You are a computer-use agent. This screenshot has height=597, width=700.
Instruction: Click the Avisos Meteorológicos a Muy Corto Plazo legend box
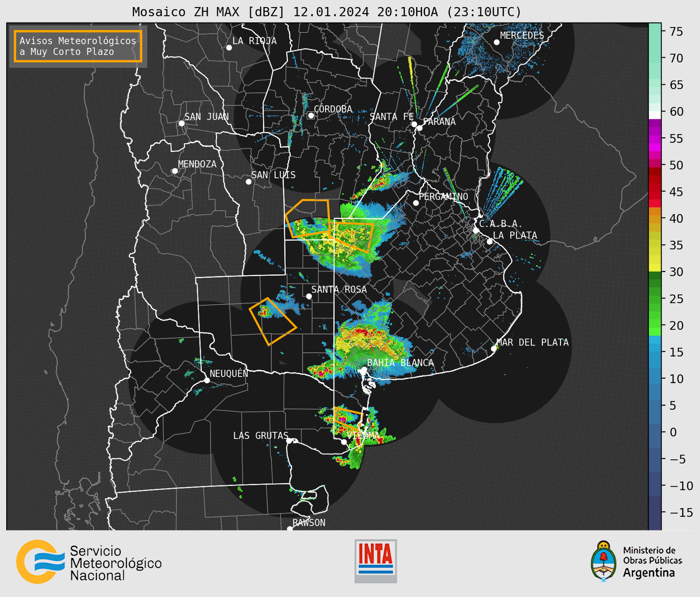[78, 46]
